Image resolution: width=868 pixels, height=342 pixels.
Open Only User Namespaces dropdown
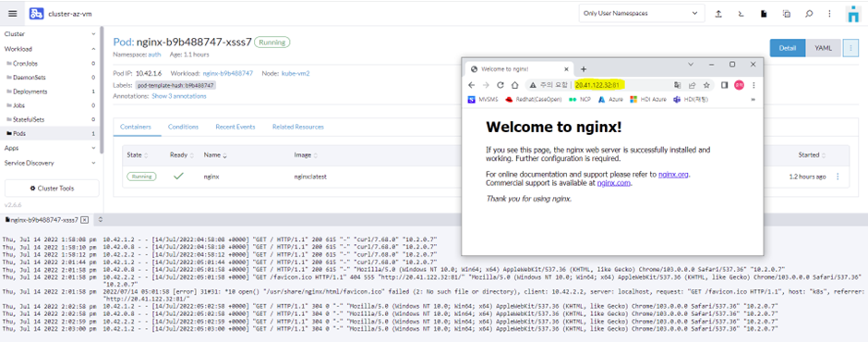(642, 13)
